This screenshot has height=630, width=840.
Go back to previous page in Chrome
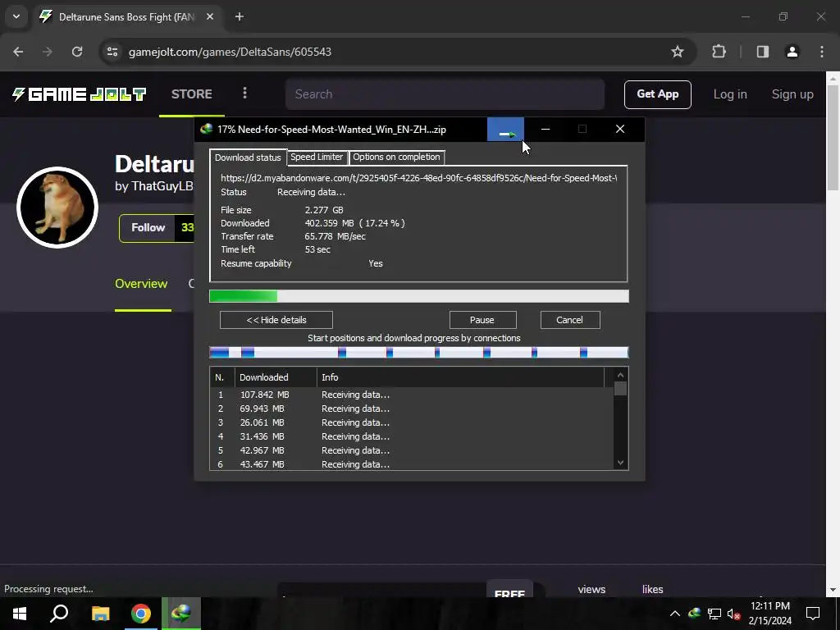(x=18, y=52)
